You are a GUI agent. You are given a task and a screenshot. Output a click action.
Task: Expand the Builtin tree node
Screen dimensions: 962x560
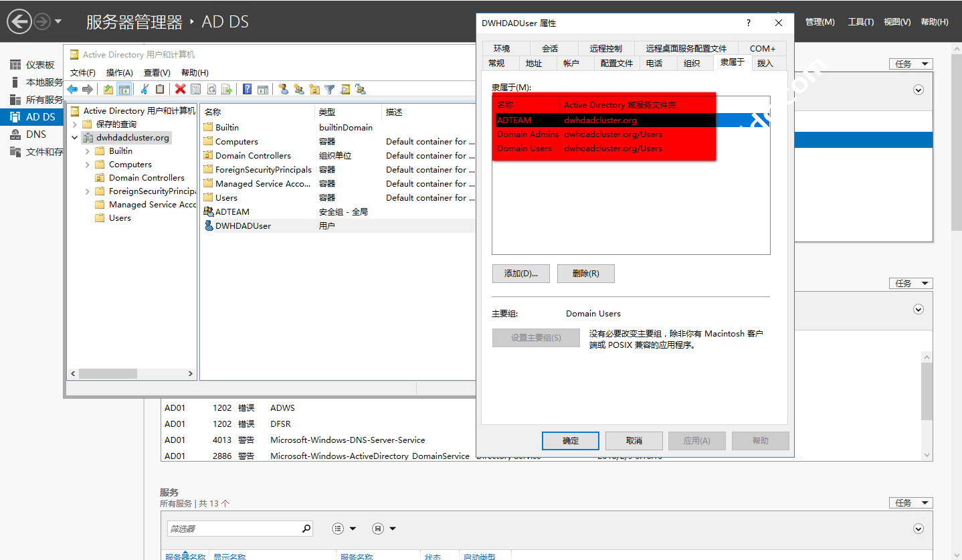[x=88, y=151]
